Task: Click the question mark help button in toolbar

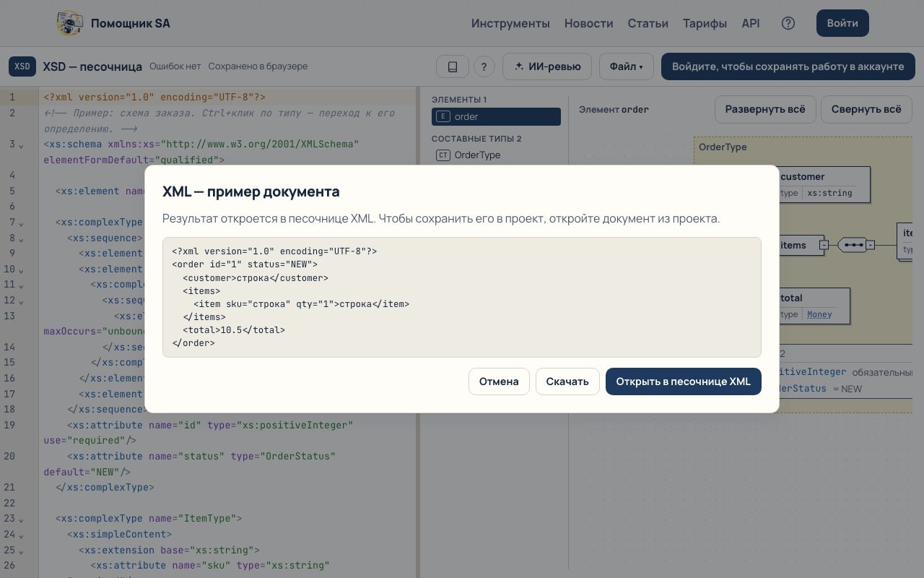Action: 484,66
